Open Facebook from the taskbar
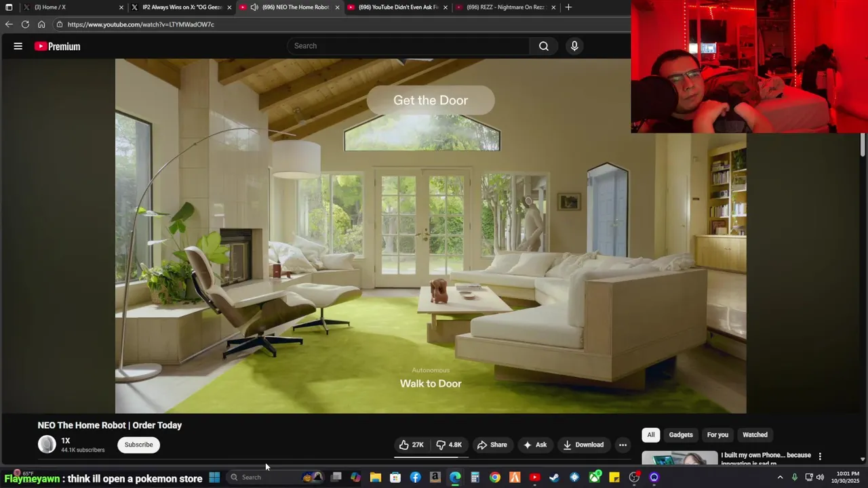 coord(415,477)
